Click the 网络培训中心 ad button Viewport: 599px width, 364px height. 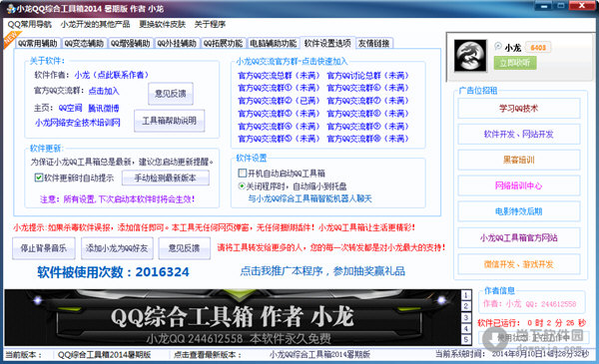(x=519, y=185)
